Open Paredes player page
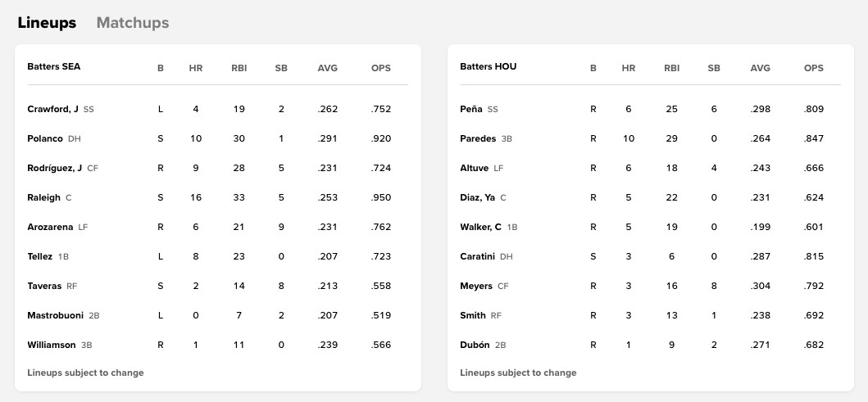The image size is (868, 402). pyautogui.click(x=478, y=138)
